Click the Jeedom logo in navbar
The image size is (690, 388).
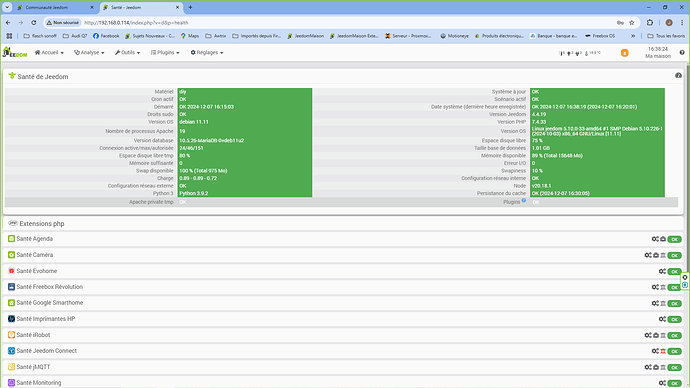coord(15,52)
